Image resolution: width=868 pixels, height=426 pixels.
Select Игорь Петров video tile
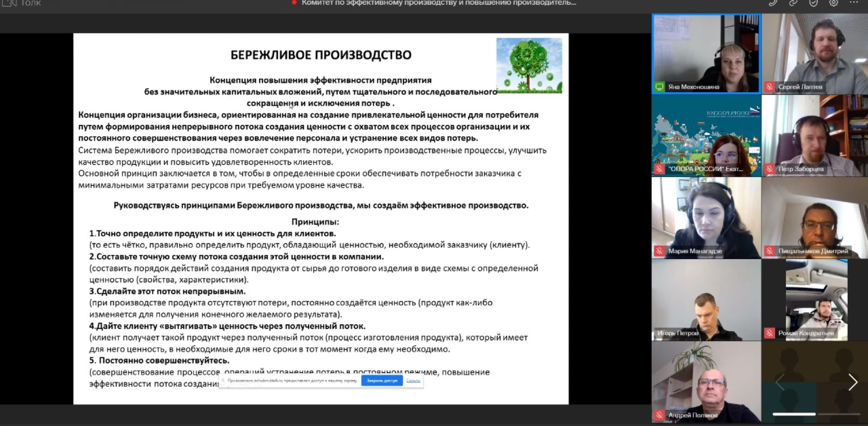(706, 300)
